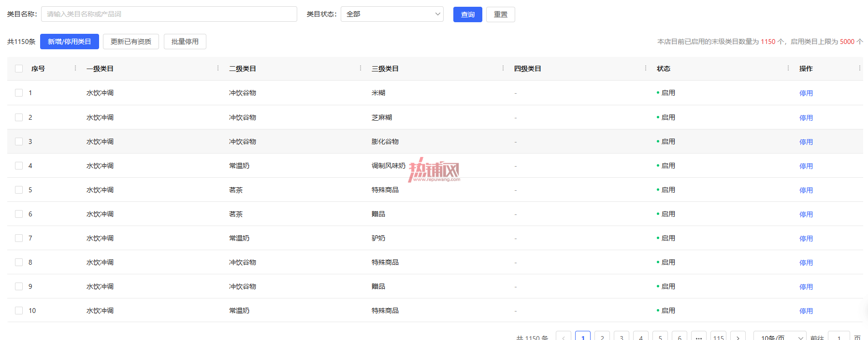This screenshot has height=340, width=868.
Task: Click 停用 link for row 1 米糊
Action: click(x=806, y=93)
